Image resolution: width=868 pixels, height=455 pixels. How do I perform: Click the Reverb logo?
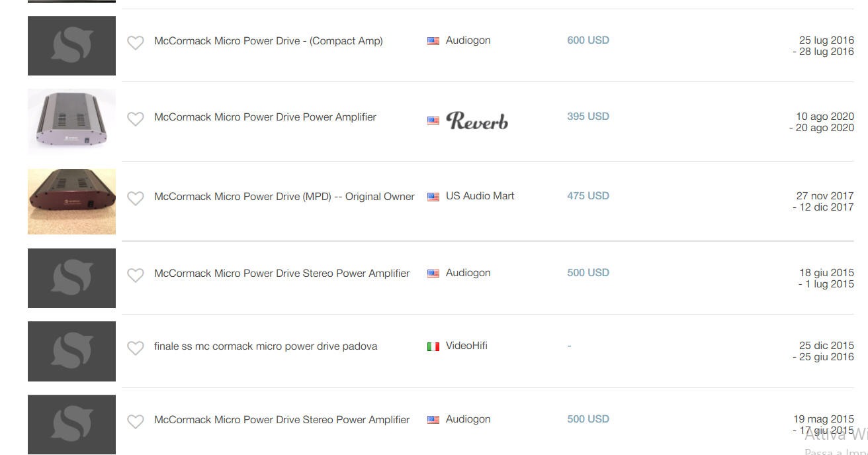[x=477, y=121]
